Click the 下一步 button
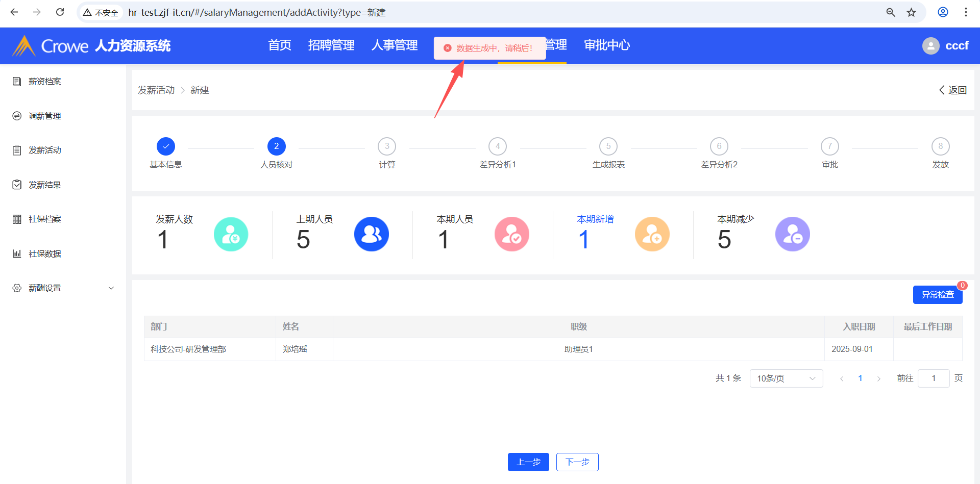Image resolution: width=980 pixels, height=484 pixels. click(x=577, y=462)
